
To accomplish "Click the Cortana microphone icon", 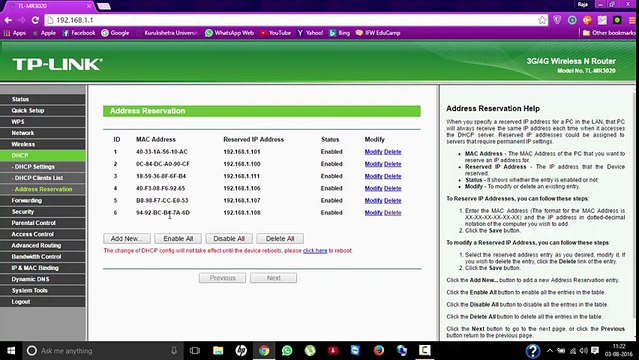I will [x=174, y=351].
